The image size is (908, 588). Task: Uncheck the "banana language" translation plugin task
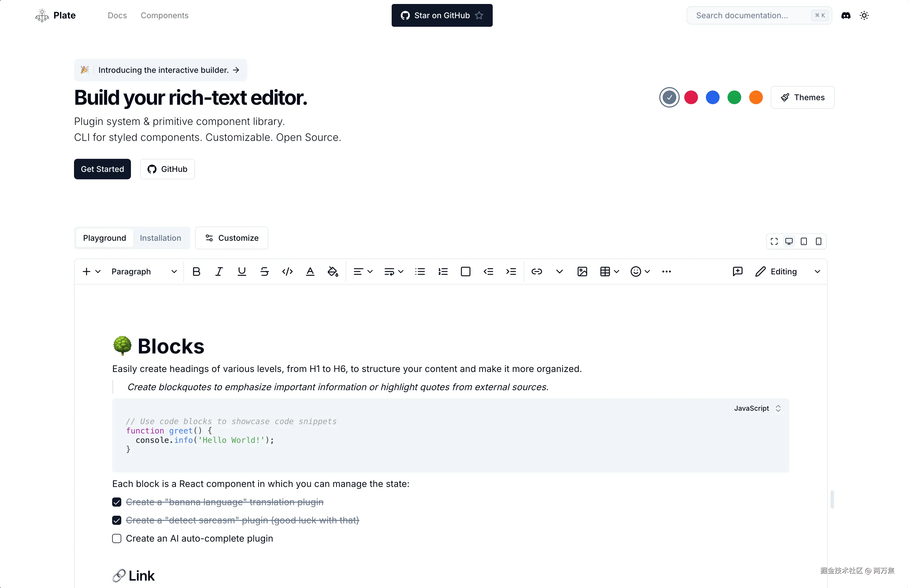click(x=117, y=502)
